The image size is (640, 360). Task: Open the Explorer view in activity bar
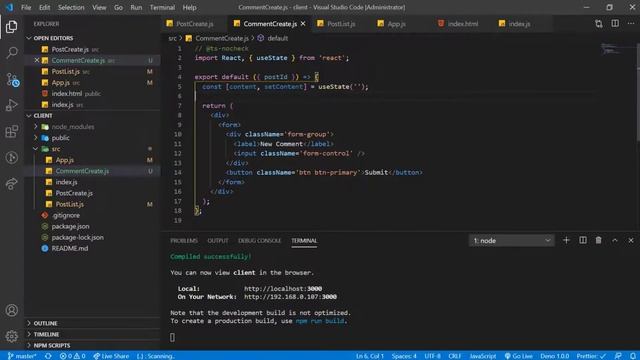[11, 27]
